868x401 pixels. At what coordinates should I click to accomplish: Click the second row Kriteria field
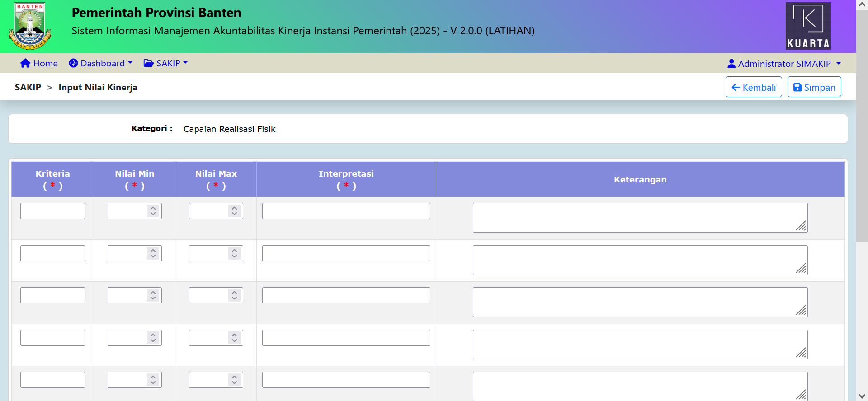pos(52,253)
